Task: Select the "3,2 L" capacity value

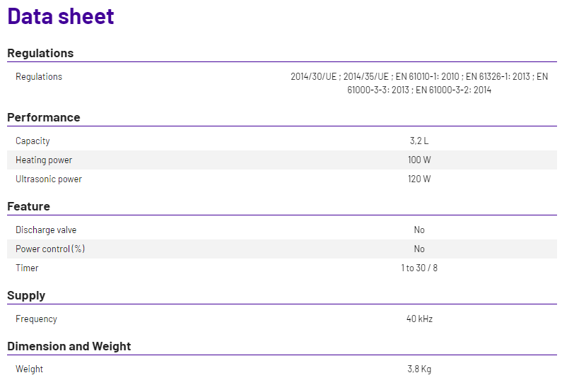Action: (x=419, y=141)
